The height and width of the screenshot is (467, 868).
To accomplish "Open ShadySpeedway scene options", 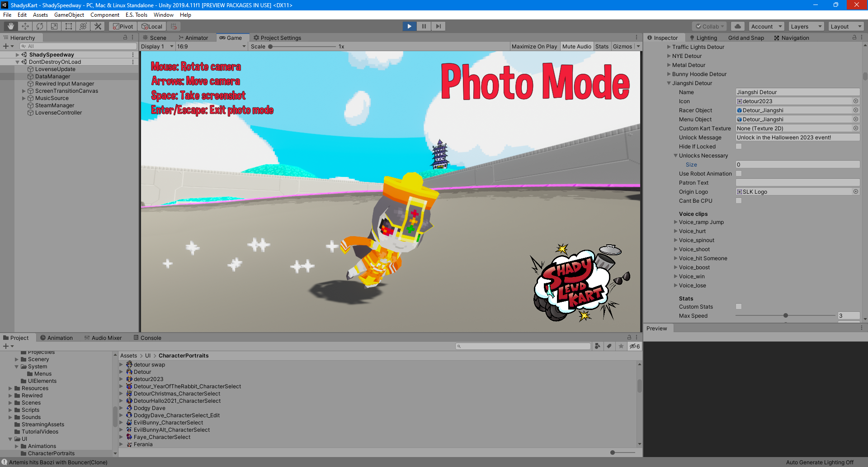I will point(133,55).
